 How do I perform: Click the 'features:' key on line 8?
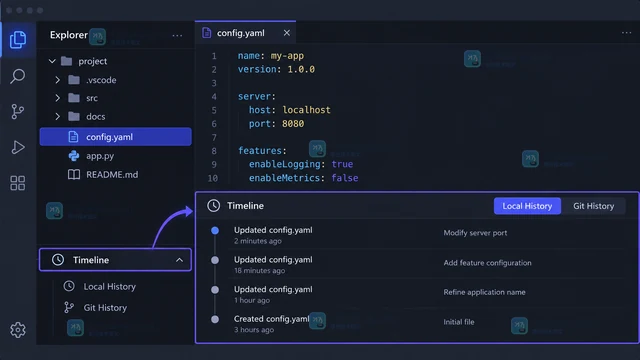tap(262, 151)
